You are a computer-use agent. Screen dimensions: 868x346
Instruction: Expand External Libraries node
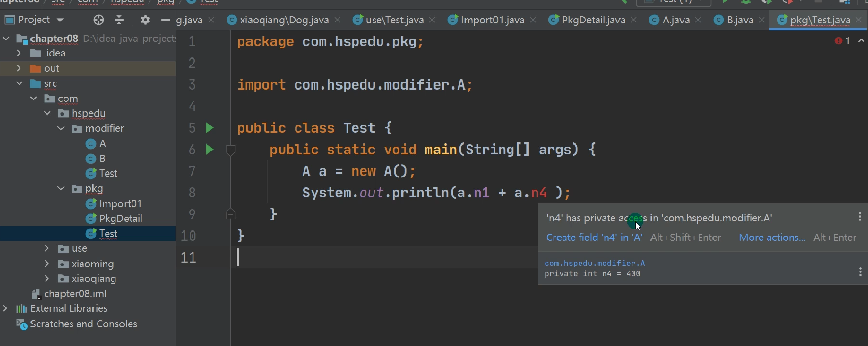click(6, 308)
